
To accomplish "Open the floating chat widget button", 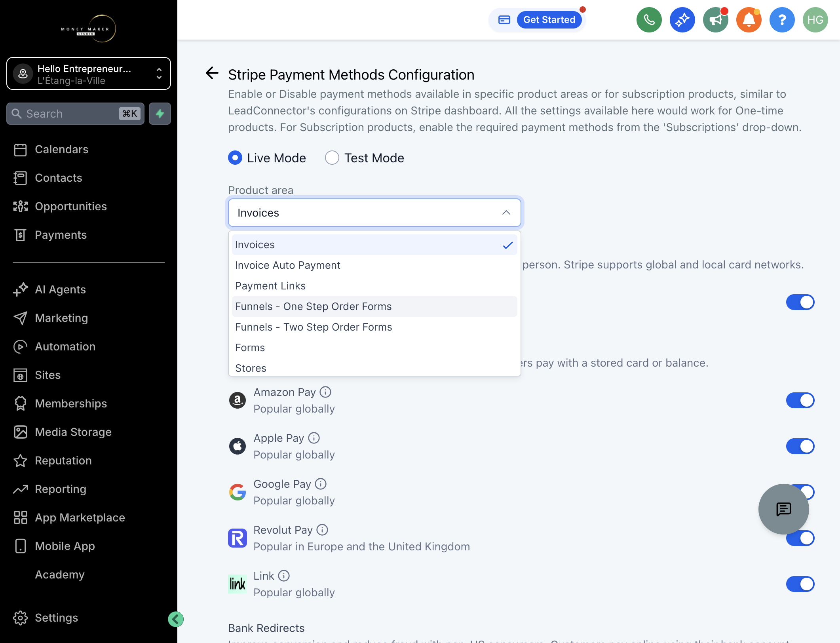I will tap(783, 509).
